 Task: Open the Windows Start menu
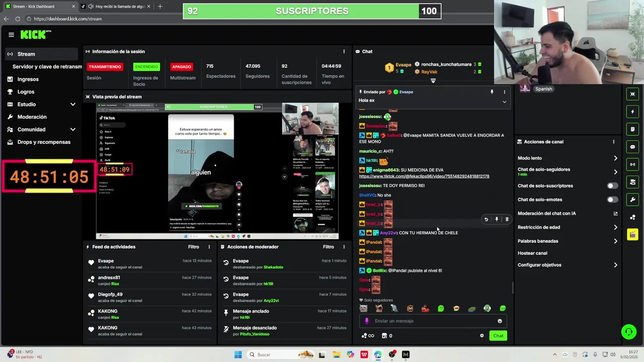point(238,354)
